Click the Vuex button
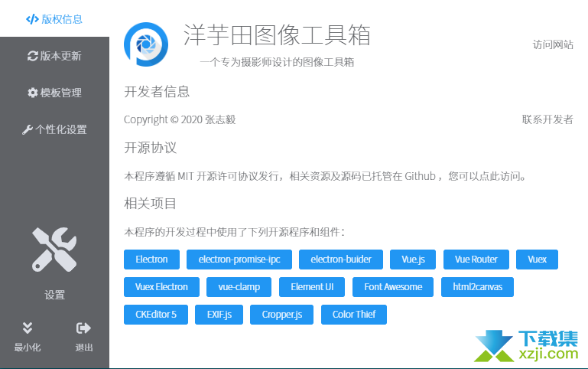 [x=537, y=260]
